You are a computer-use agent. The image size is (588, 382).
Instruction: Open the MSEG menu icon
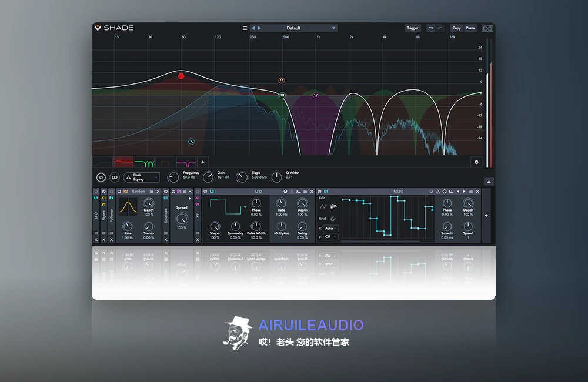tap(471, 192)
